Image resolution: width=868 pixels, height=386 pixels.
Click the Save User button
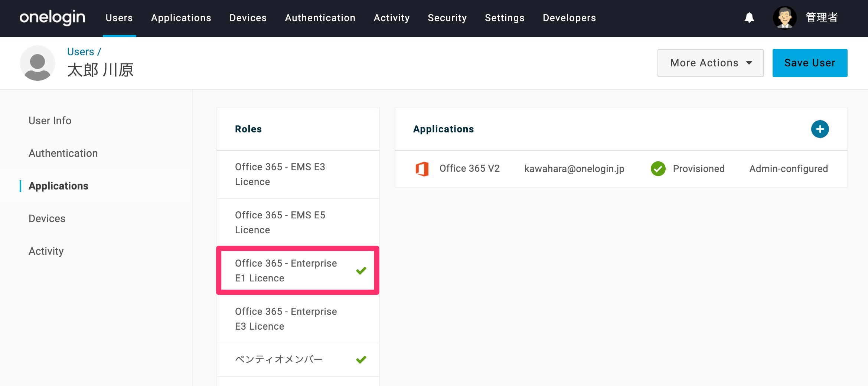[x=810, y=63]
